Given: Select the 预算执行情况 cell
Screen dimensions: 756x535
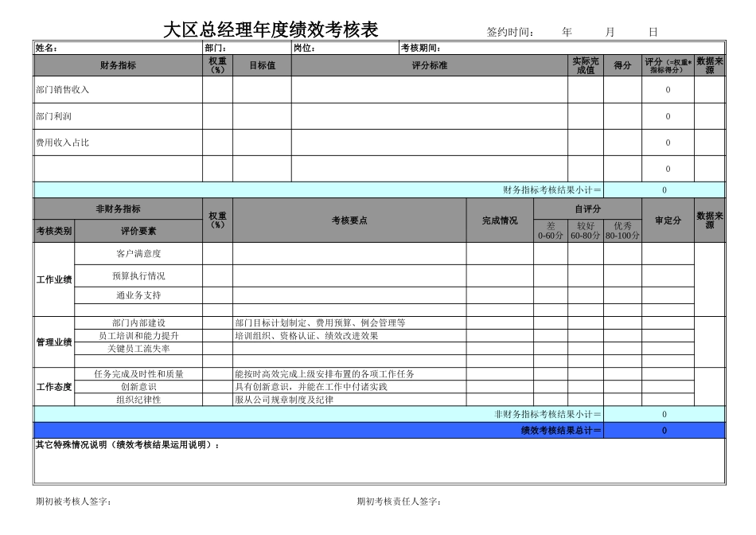Looking at the screenshot, I should (x=138, y=276).
